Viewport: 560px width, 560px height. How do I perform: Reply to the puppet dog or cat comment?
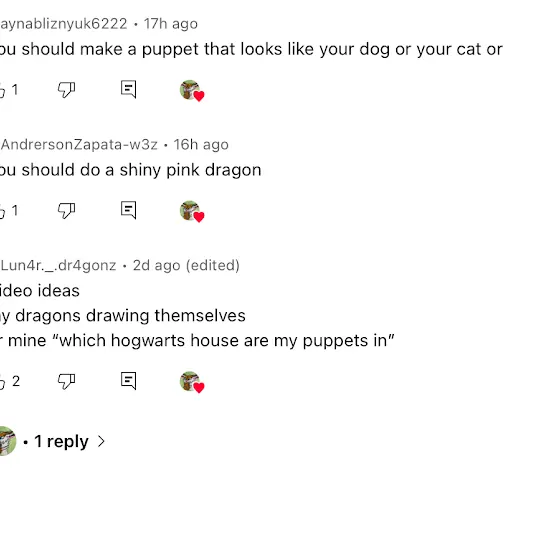coord(129,89)
